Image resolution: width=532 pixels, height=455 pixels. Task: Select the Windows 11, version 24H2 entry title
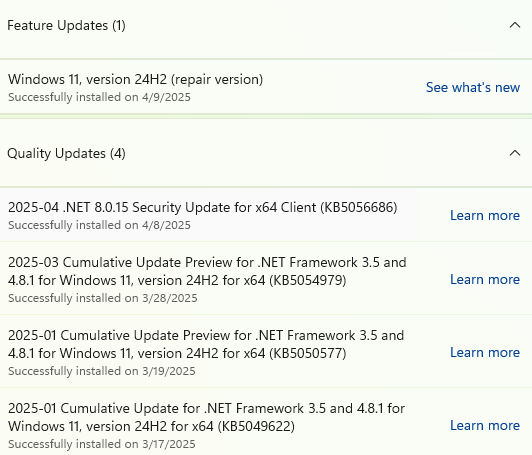135,79
